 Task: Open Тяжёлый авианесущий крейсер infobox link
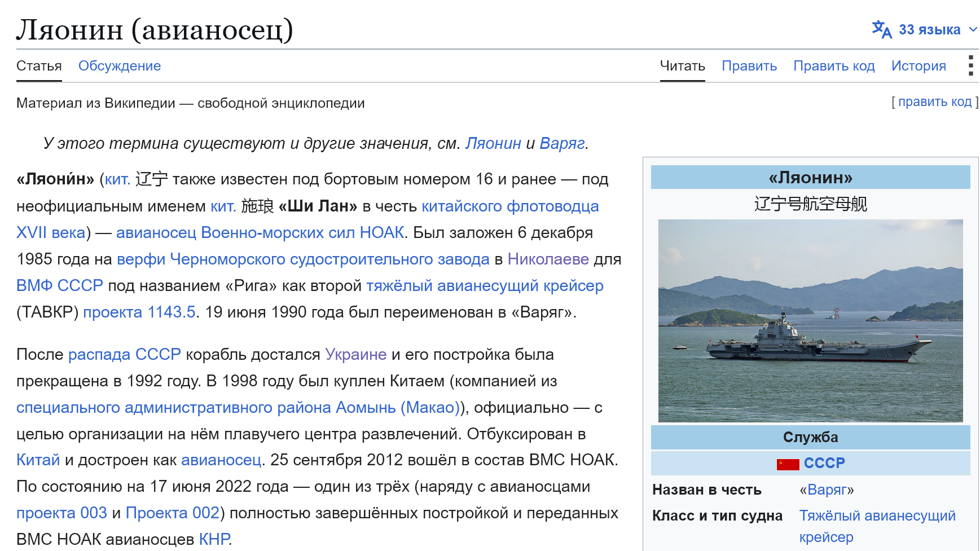[x=877, y=526]
